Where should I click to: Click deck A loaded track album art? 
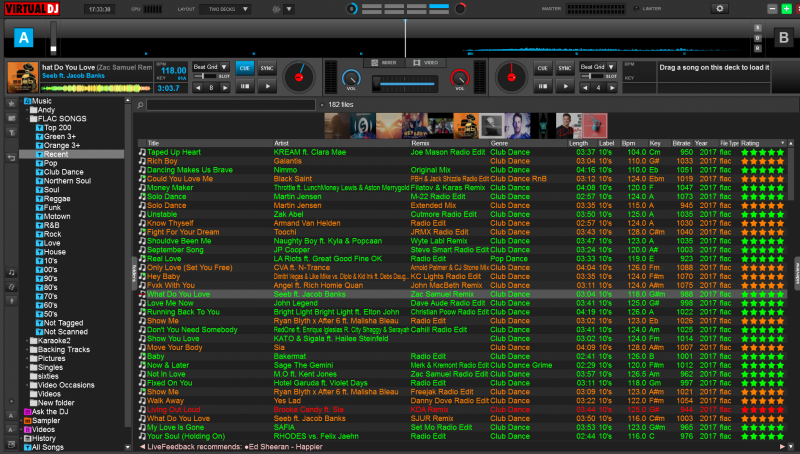23,77
